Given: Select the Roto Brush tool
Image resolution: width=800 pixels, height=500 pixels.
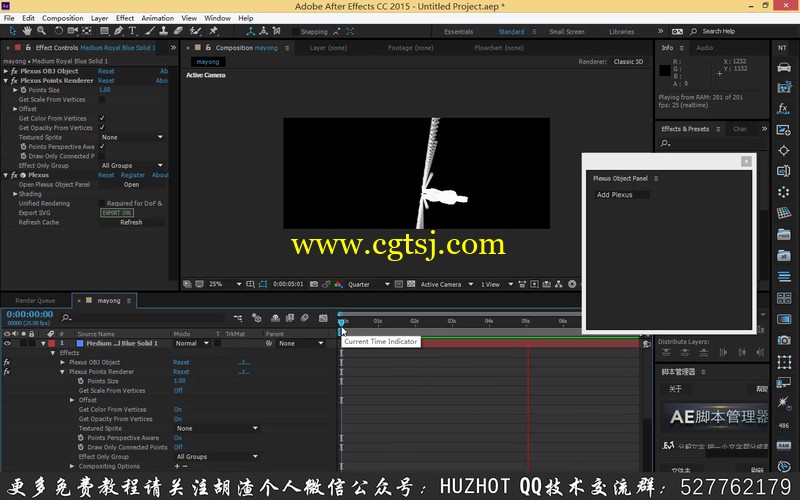Looking at the screenshot, I should click(x=195, y=31).
